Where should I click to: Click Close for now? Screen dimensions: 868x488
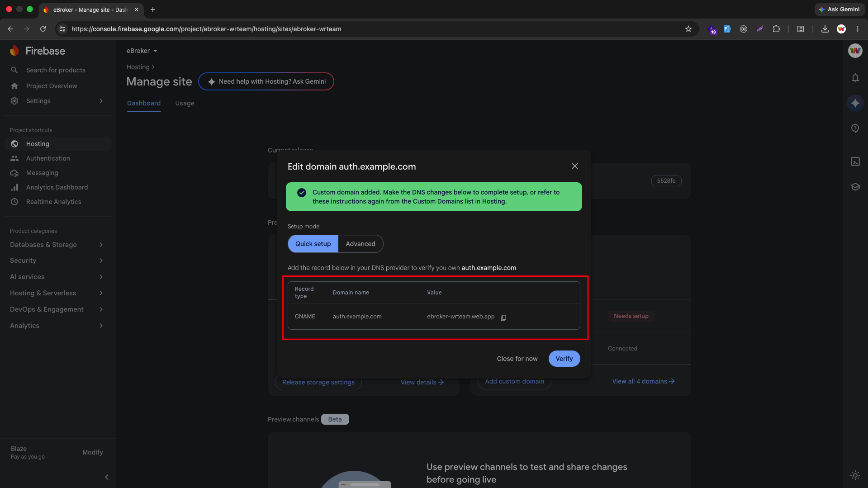pyautogui.click(x=517, y=359)
